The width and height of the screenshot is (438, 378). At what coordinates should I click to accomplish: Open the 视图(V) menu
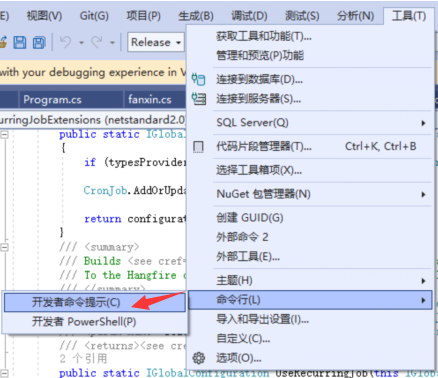(x=44, y=16)
